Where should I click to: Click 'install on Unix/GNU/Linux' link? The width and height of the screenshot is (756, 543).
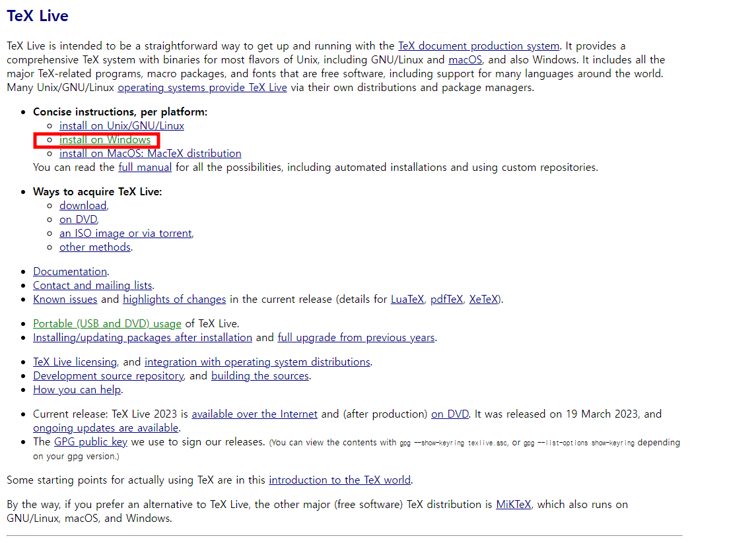coord(121,126)
